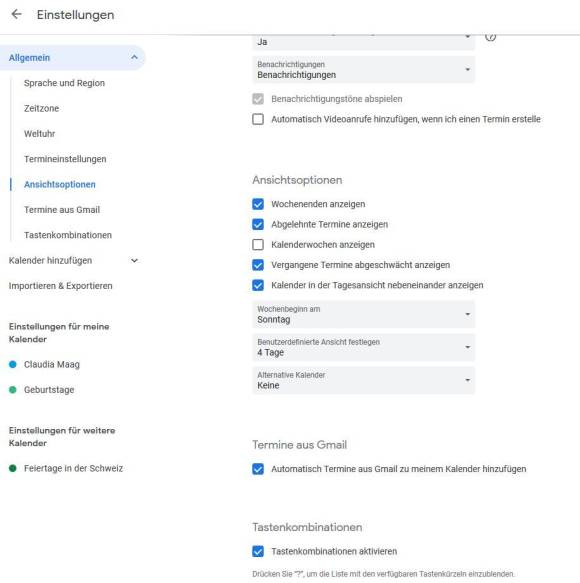Open Termine aus Gmail sidebar entry

pos(62,210)
